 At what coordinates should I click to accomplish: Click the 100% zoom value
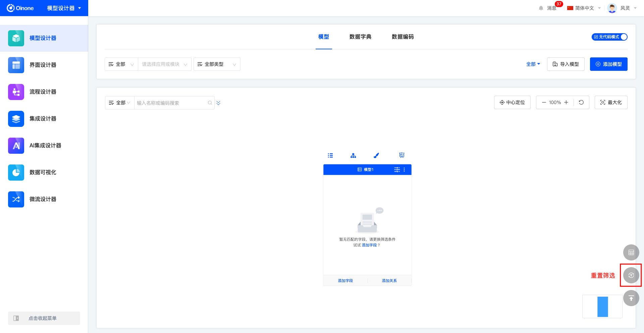coord(555,102)
